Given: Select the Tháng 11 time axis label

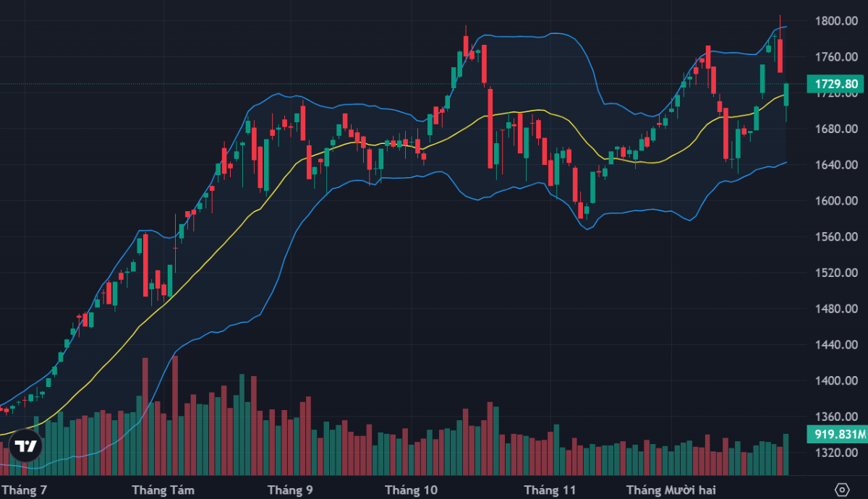Looking at the screenshot, I should [550, 490].
